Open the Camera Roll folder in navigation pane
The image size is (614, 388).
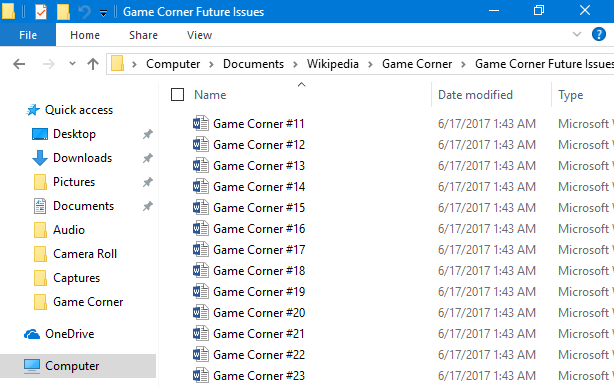[85, 254]
